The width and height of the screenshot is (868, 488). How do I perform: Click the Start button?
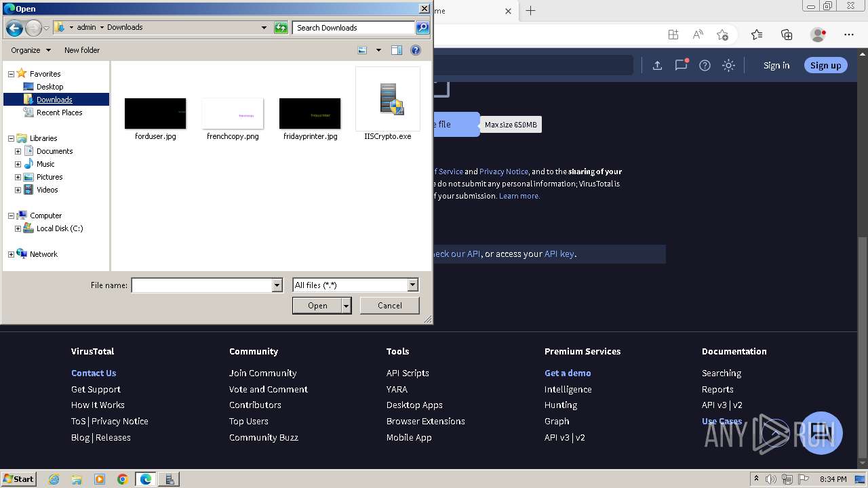pyautogui.click(x=19, y=479)
